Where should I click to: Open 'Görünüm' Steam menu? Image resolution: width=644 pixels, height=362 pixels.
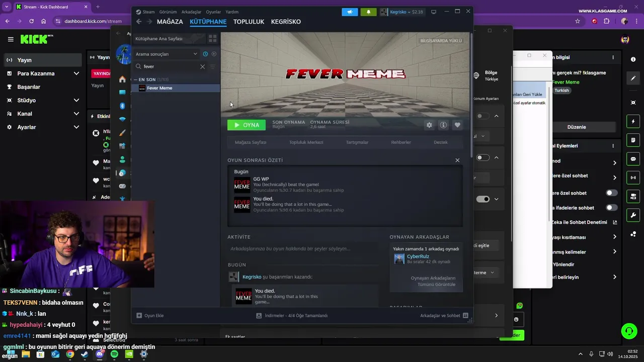[x=168, y=12]
